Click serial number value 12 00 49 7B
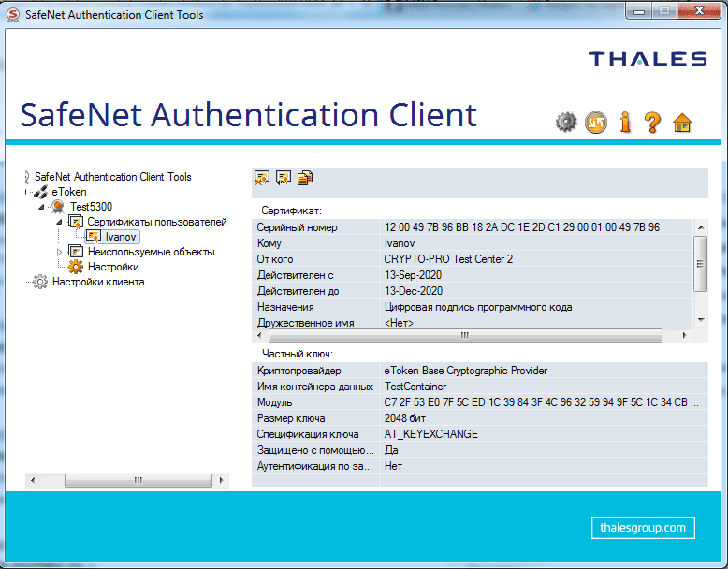The width and height of the screenshot is (728, 569). (522, 227)
